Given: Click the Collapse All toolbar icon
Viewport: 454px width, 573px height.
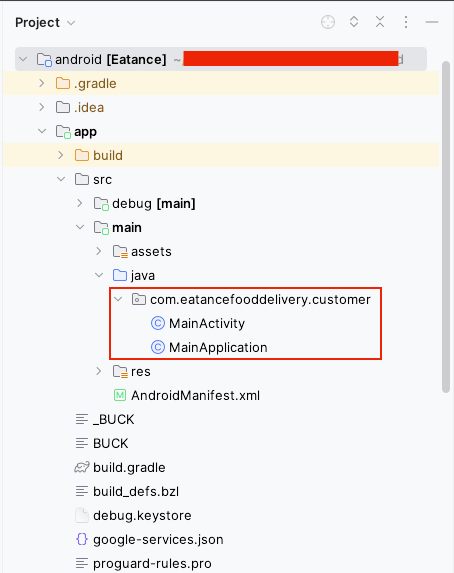Looking at the screenshot, I should tap(380, 22).
